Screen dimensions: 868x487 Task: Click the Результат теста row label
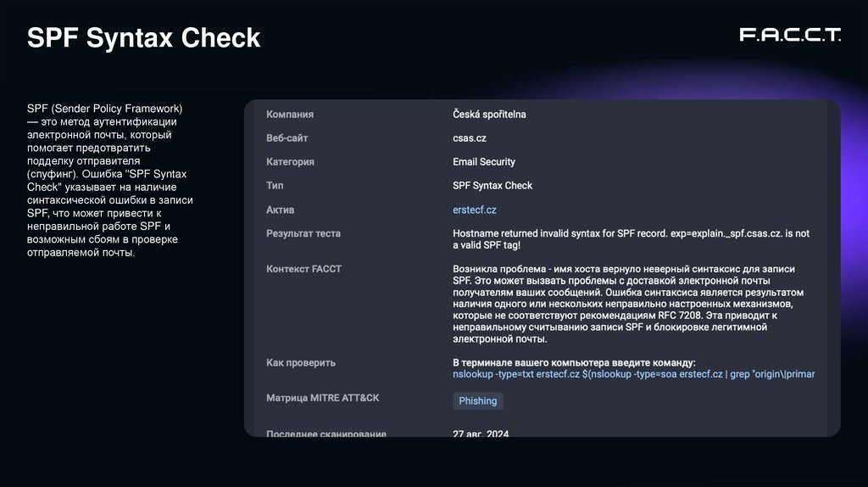pos(303,233)
